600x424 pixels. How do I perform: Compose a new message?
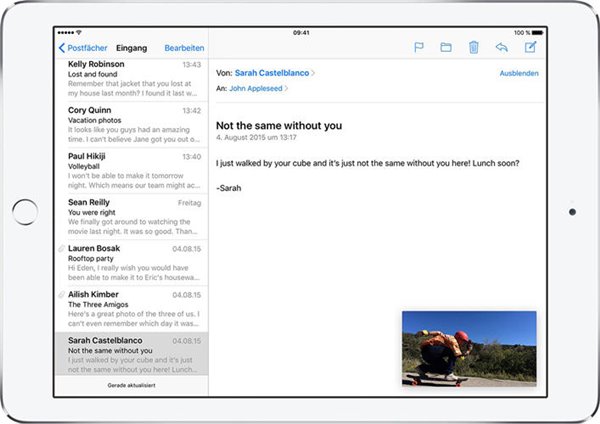pyautogui.click(x=530, y=47)
